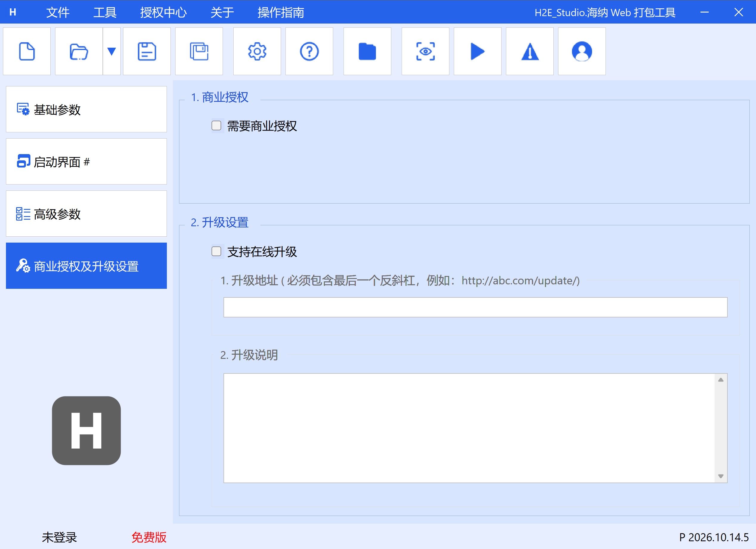Click the 升级地址 input field

coord(475,307)
